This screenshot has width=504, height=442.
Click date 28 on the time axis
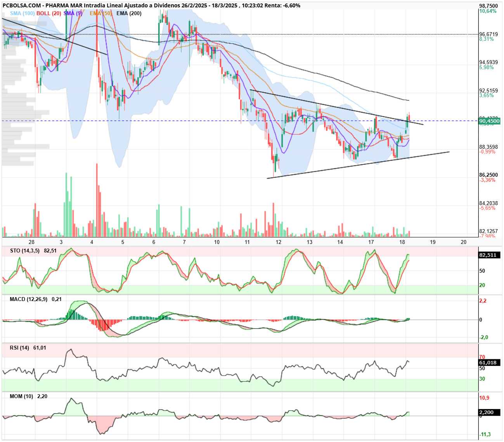point(31,242)
